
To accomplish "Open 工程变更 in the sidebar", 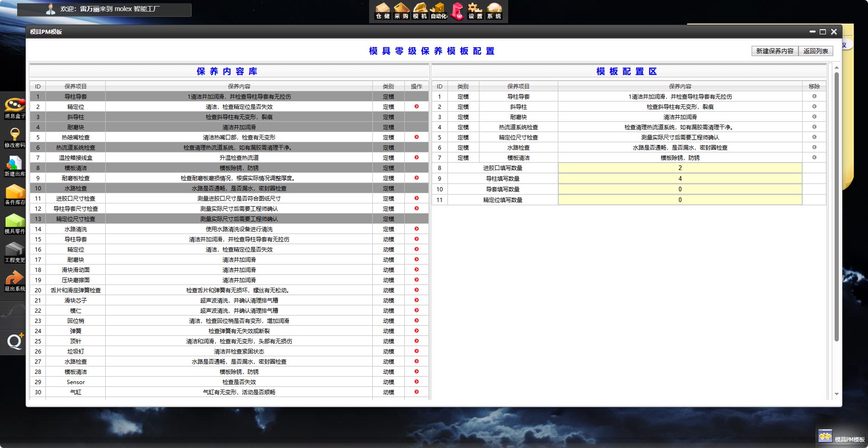I will pyautogui.click(x=14, y=252).
